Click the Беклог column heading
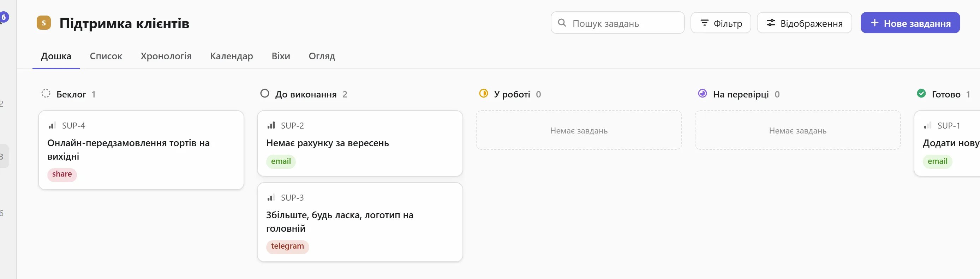The image size is (980, 279). [71, 94]
